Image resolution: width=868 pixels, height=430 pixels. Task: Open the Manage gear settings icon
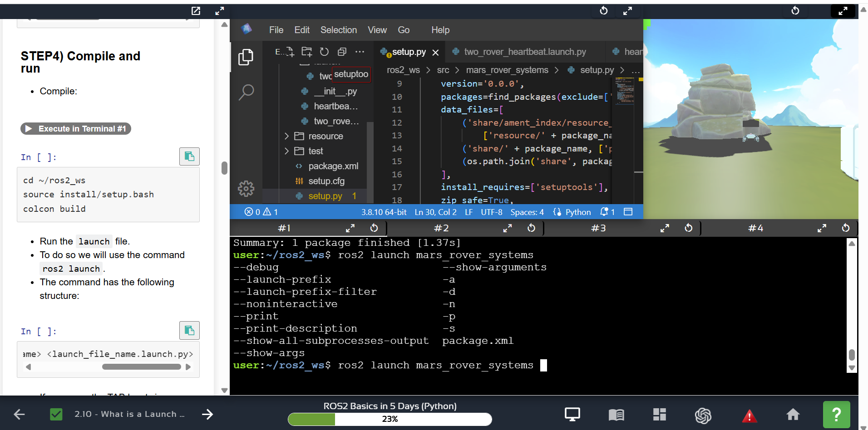(x=246, y=188)
